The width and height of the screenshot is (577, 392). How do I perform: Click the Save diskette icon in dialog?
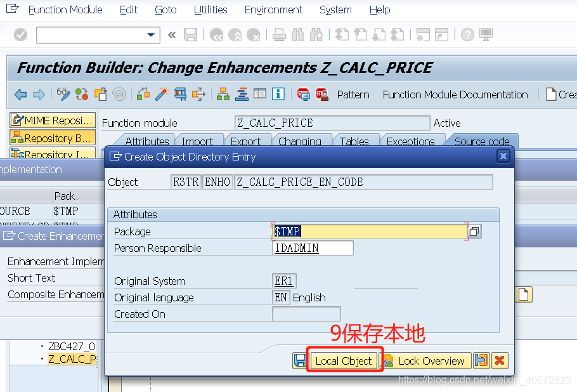301,361
